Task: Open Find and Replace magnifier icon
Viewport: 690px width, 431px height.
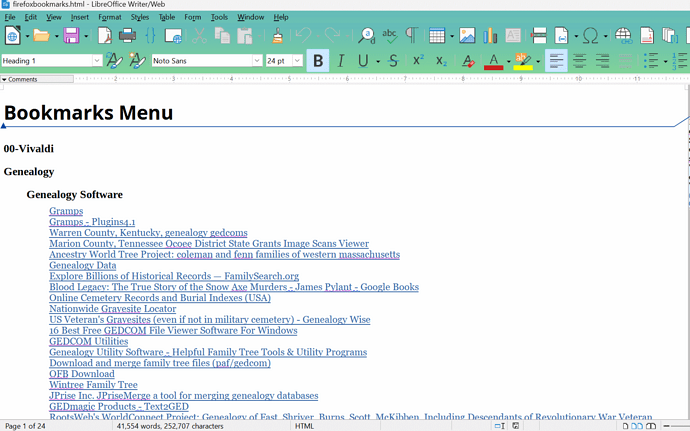Action: click(x=367, y=36)
